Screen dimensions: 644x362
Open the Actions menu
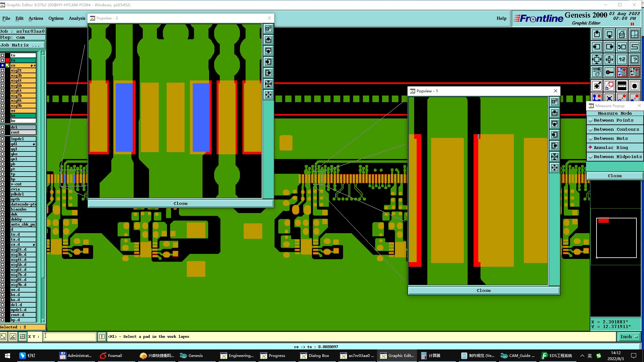(36, 18)
